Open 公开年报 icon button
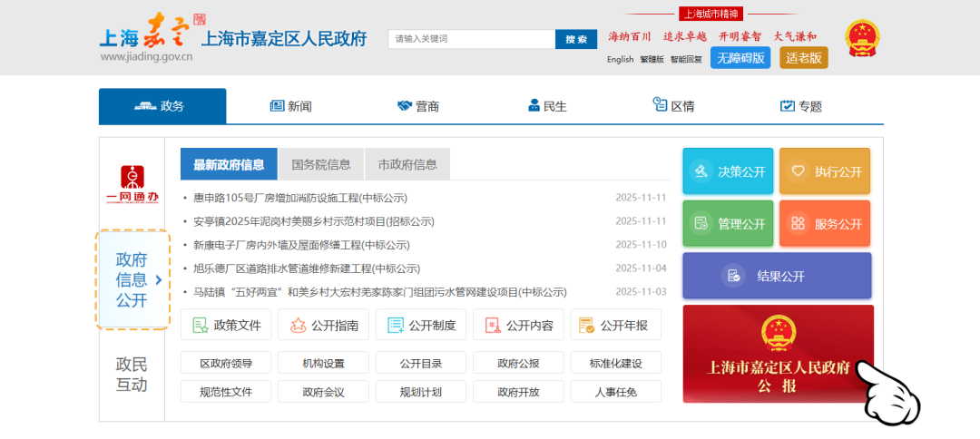 (615, 325)
